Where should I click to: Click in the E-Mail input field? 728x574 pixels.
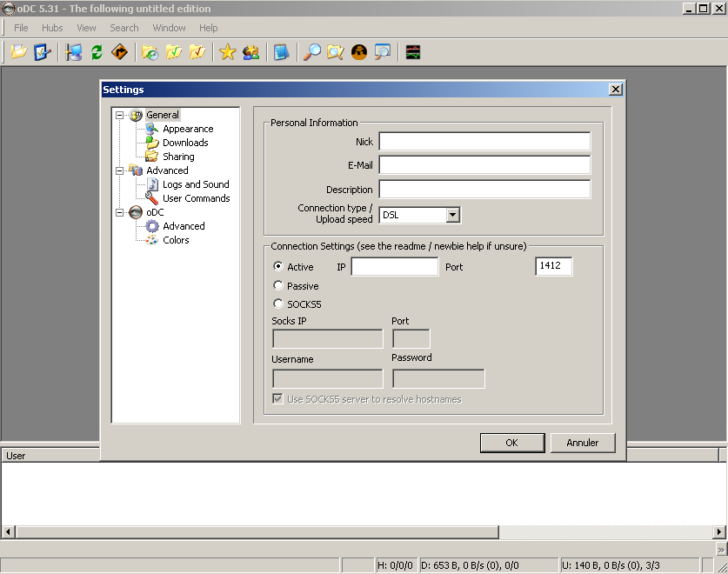(484, 165)
